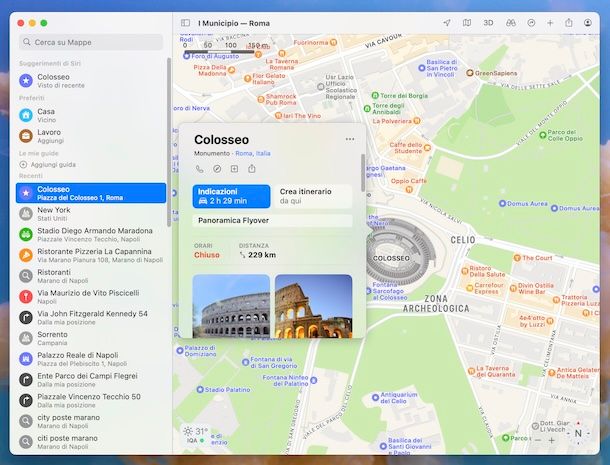Open Via Maurizio de Vito Piscicelli entry
Image resolution: width=610 pixels, height=465 pixels.
point(91,297)
